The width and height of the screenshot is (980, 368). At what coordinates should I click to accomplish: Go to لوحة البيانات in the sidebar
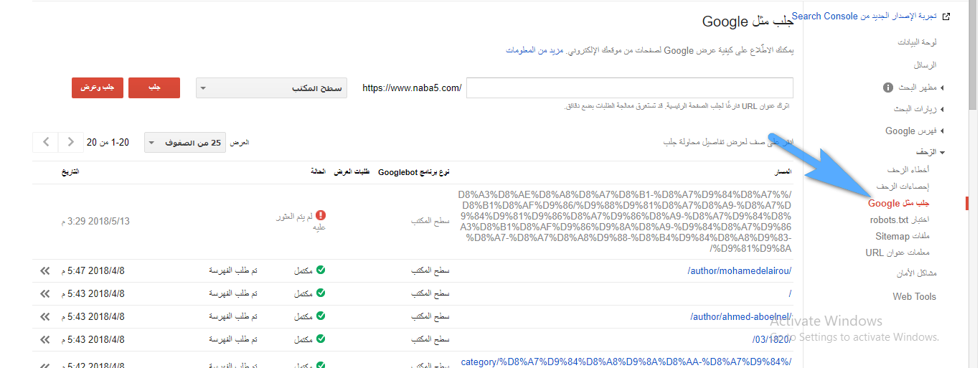(x=917, y=42)
